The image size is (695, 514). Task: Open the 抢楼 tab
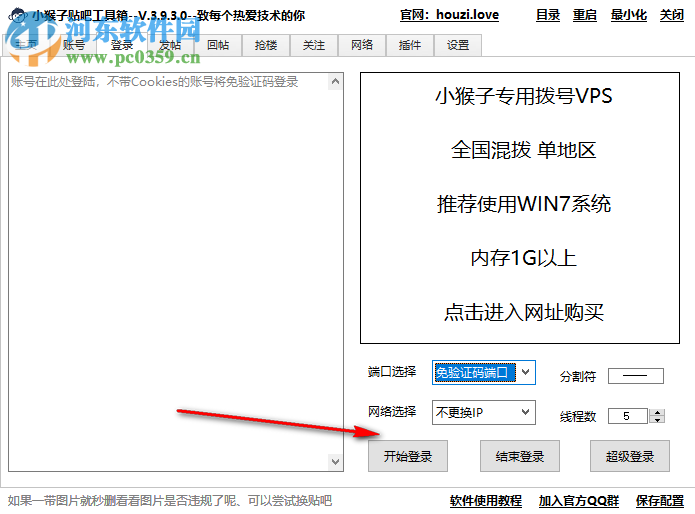(x=266, y=45)
